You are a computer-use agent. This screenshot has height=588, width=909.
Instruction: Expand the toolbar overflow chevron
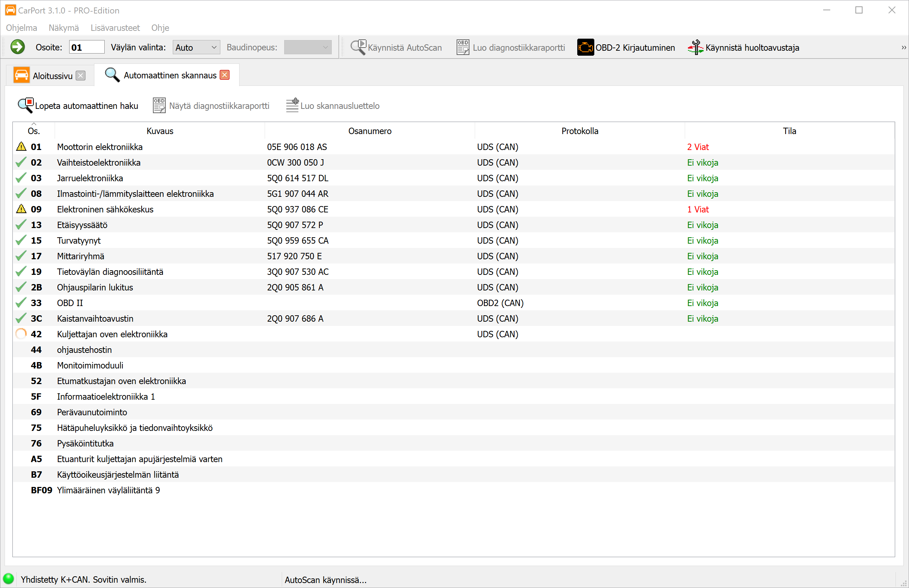click(903, 48)
